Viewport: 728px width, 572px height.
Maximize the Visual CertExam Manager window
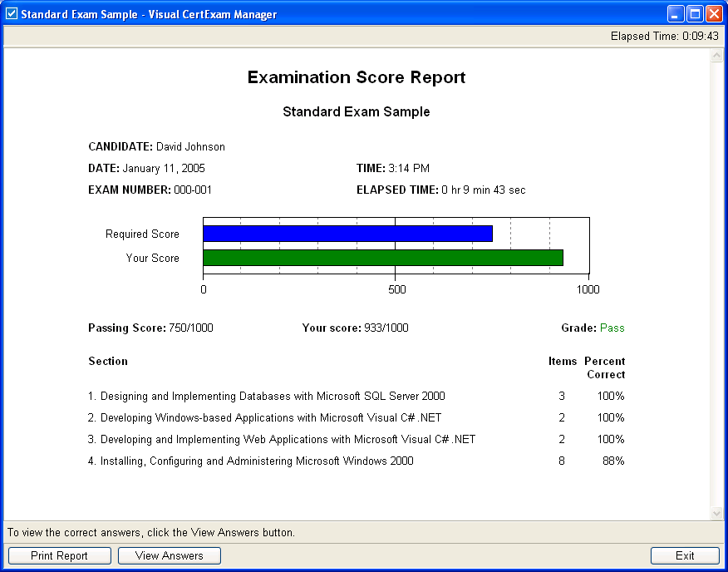pyautogui.click(x=695, y=14)
